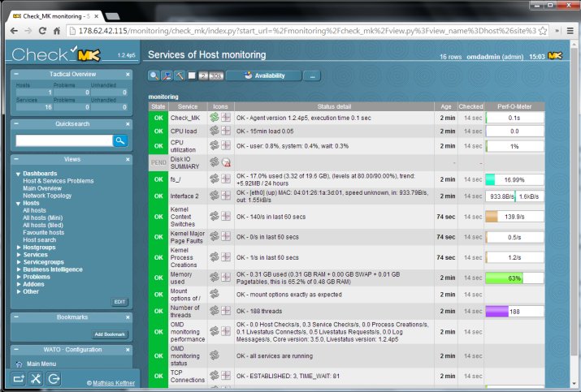Toggle the row selection checkbox in toolbar
This screenshot has height=392, width=581.
click(x=192, y=75)
